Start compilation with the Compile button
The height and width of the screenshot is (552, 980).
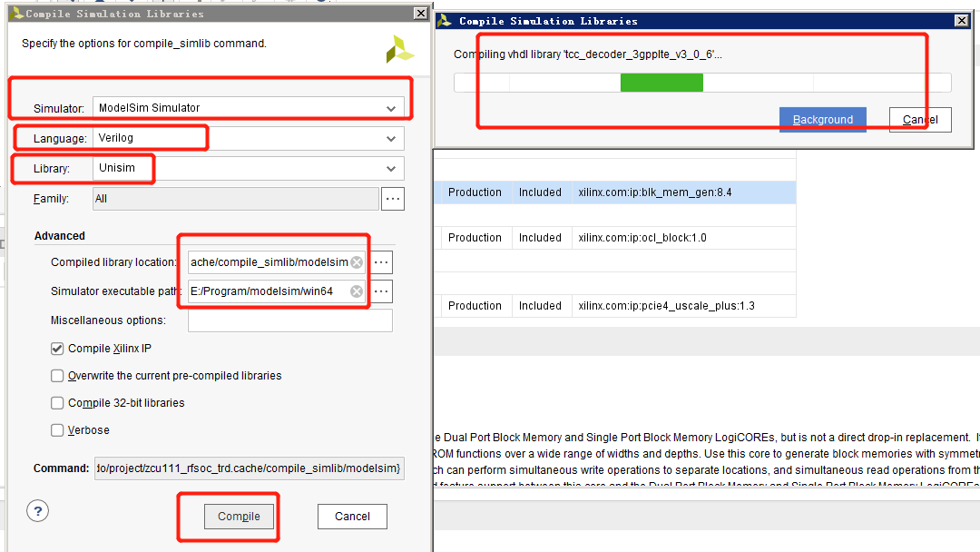(239, 516)
